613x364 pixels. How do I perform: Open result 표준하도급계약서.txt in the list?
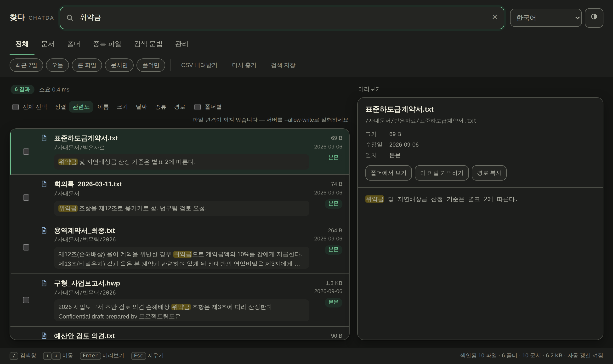click(x=180, y=152)
